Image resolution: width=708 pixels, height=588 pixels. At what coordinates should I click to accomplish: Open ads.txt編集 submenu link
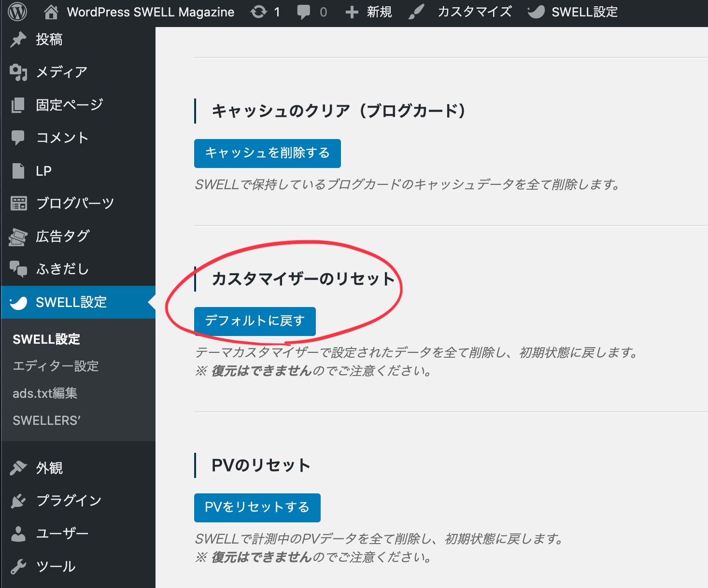coord(45,393)
